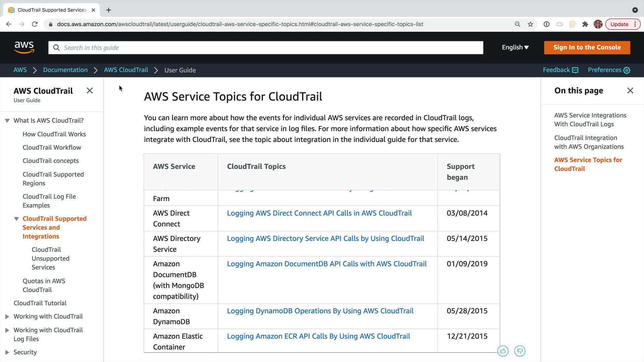The image size is (644, 362).
Task: Open Logging DynamoDB Operations link
Action: tap(320, 311)
